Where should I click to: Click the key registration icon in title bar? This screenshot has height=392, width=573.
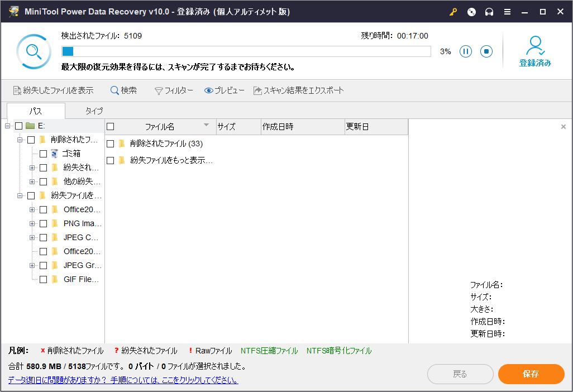point(453,12)
